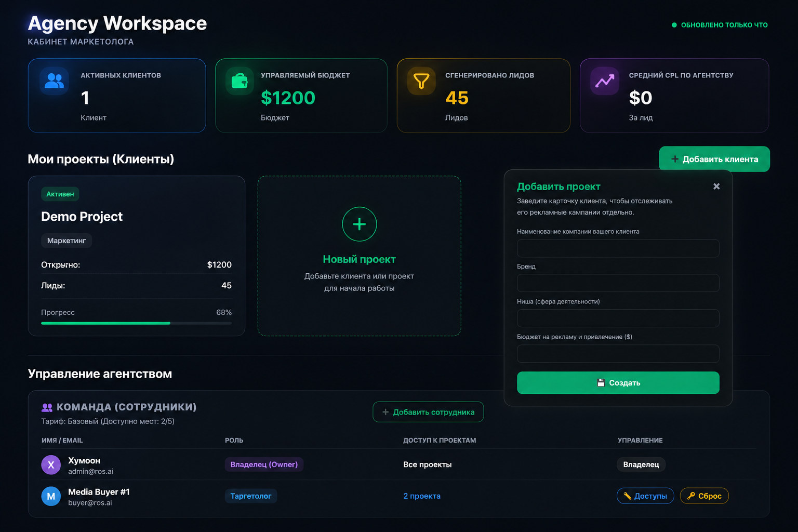Close the Добавить проект panel
The image size is (798, 532).
[716, 186]
